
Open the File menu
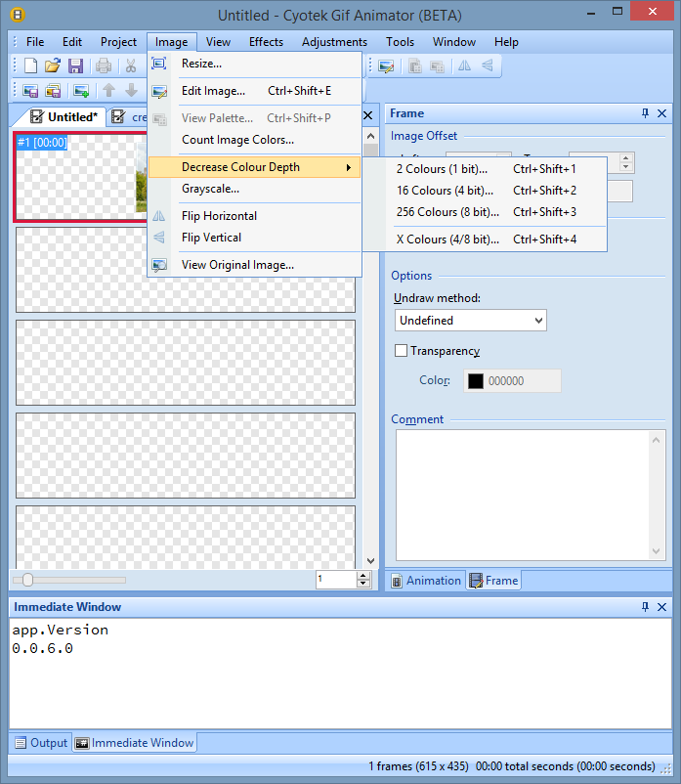(x=35, y=42)
